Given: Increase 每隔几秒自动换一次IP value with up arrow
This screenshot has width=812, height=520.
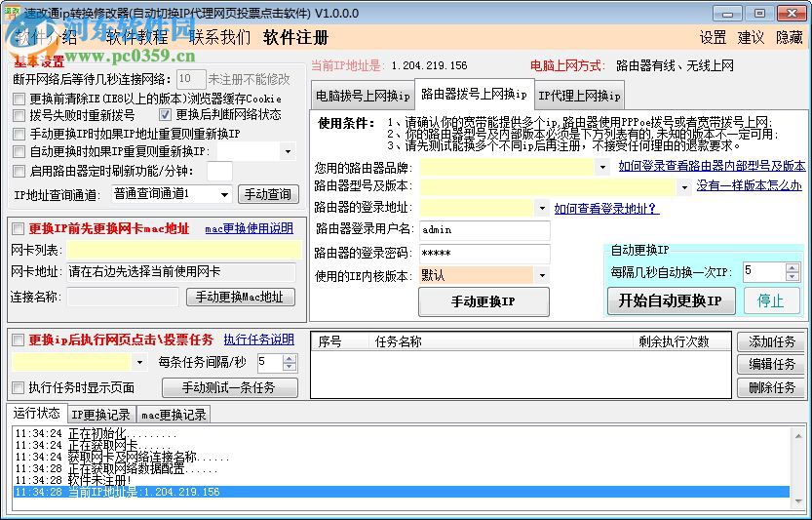Looking at the screenshot, I should click(792, 267).
